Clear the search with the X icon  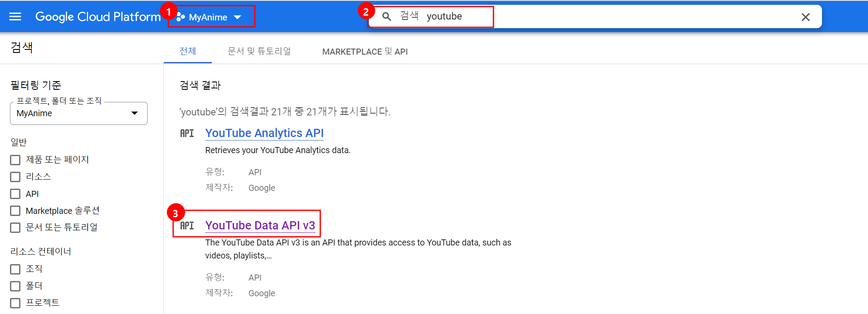pos(806,17)
